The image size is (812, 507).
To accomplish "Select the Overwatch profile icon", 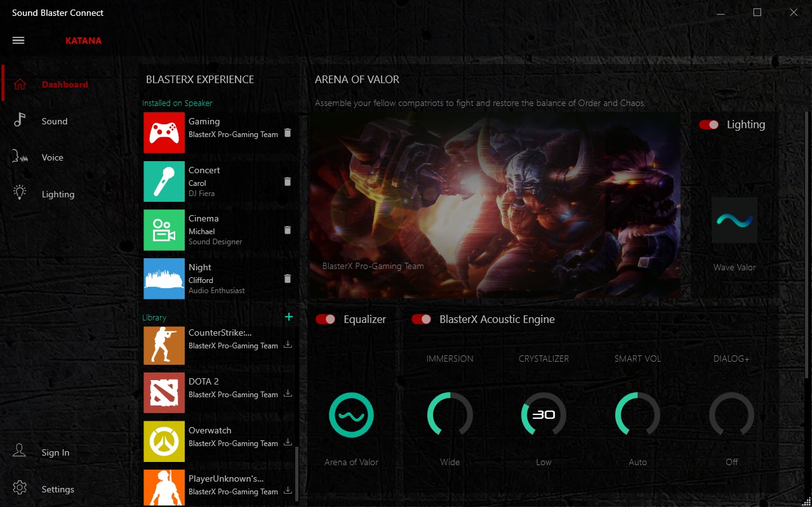I will pos(164,442).
